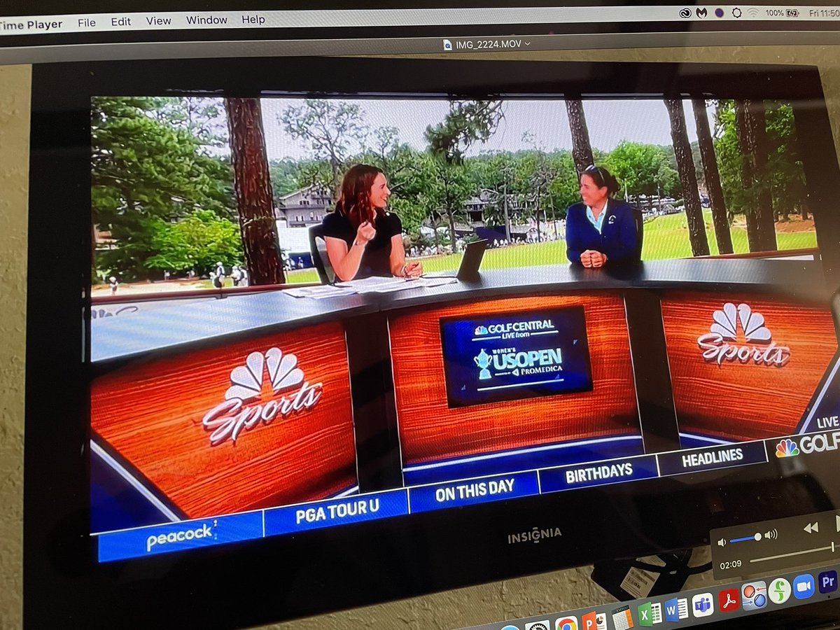
Task: Open the Wi-Fi status menu
Action: click(x=753, y=13)
